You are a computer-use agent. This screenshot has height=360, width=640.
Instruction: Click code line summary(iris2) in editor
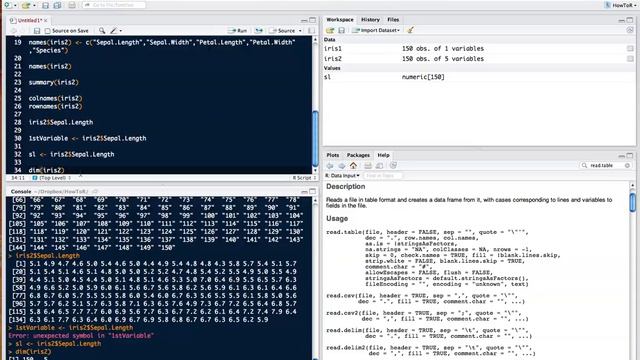(x=53, y=82)
